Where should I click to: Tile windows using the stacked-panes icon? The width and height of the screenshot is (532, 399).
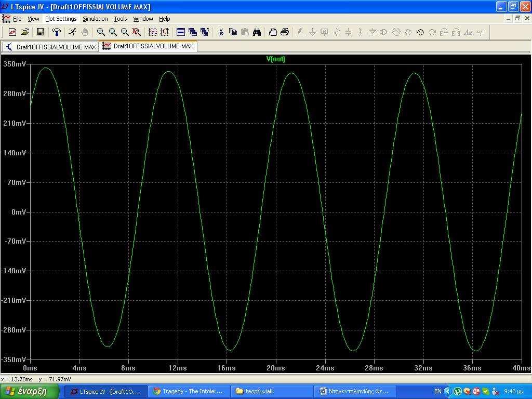pyautogui.click(x=181, y=32)
